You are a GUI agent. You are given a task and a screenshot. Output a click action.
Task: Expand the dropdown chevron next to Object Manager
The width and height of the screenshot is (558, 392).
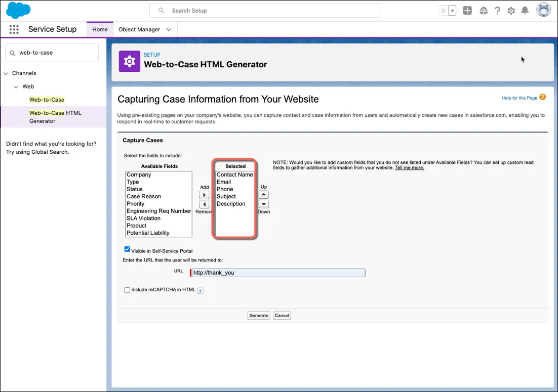coord(169,29)
